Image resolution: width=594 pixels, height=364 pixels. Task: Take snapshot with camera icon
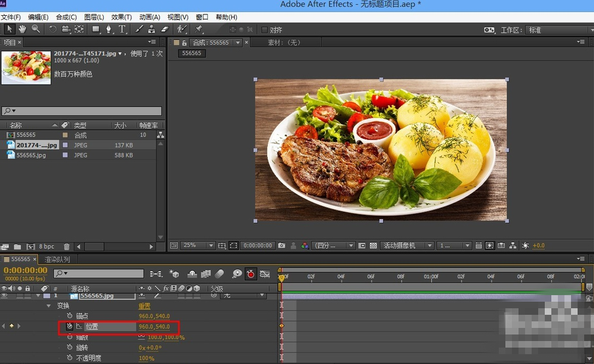[282, 245]
